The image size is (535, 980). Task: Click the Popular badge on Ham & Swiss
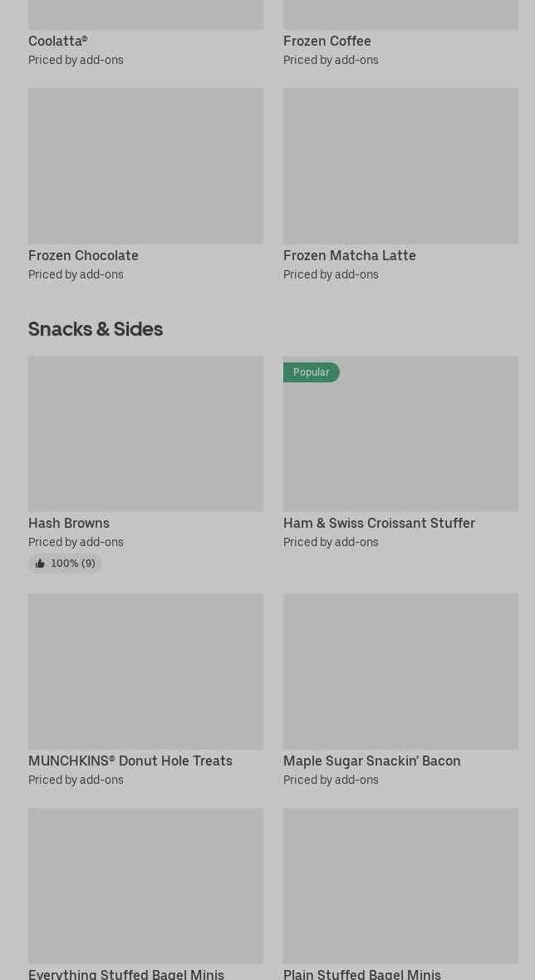[312, 372]
